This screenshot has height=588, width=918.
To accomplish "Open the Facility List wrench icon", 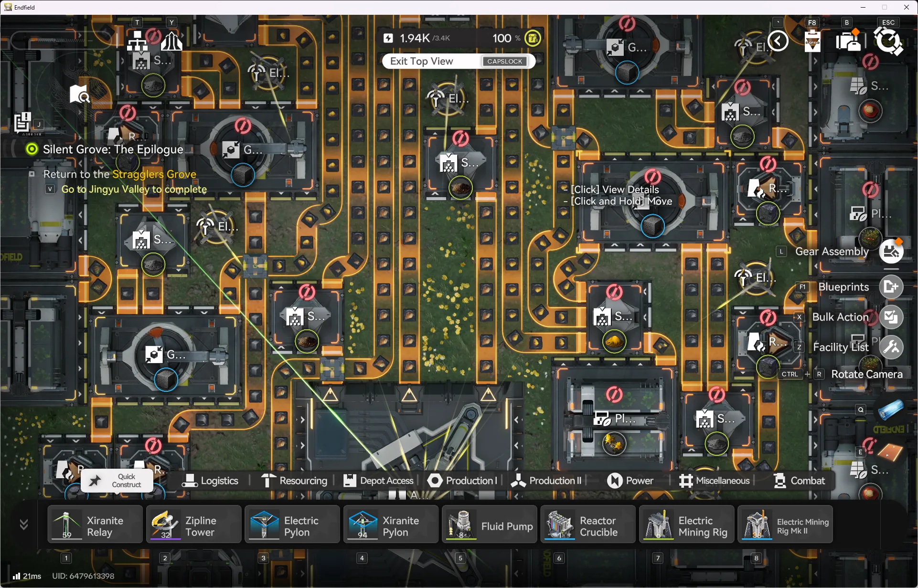I will pos(891,347).
